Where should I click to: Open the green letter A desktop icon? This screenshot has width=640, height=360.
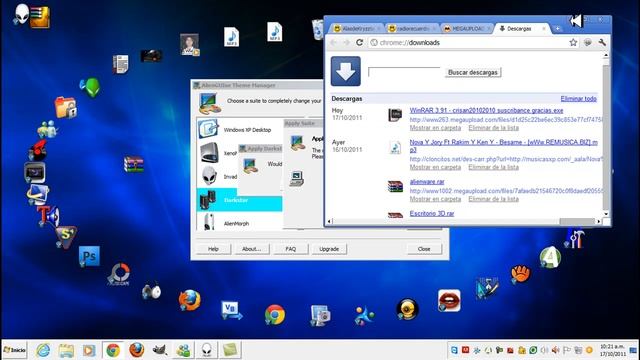click(x=550, y=258)
